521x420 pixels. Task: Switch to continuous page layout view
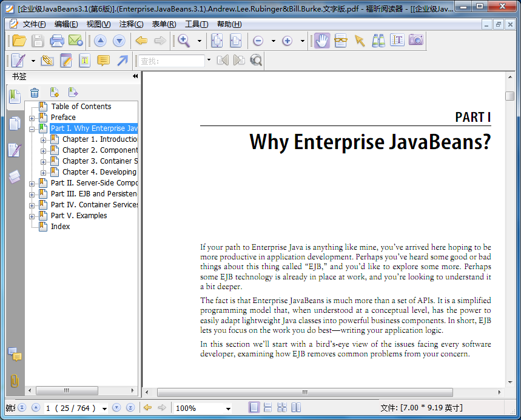click(268, 408)
